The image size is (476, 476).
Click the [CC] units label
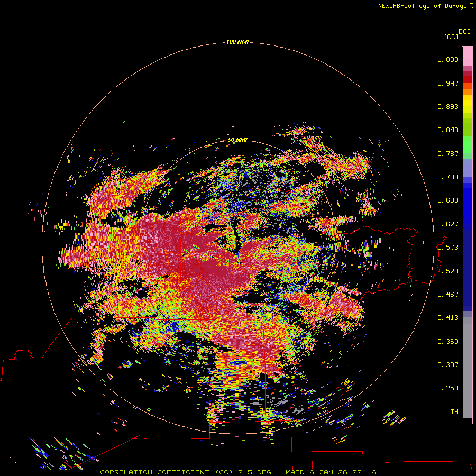click(x=451, y=36)
